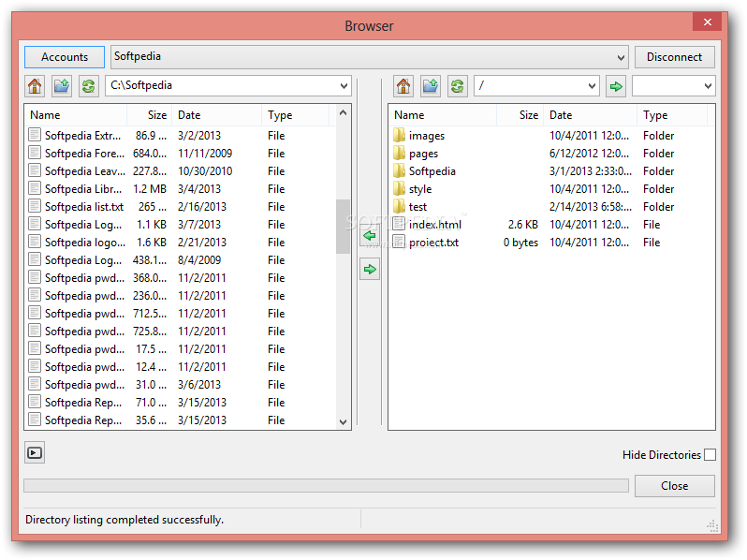Click the local list scroll up arrow
The width and height of the screenshot is (747, 560).
click(x=343, y=113)
